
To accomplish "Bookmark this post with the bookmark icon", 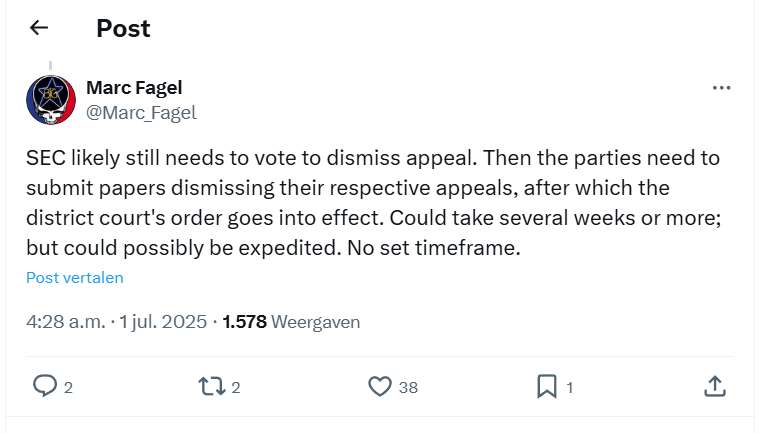I will 547,386.
